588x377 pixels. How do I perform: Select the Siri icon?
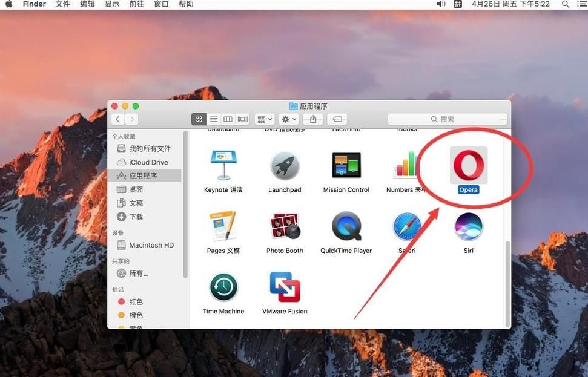[468, 226]
